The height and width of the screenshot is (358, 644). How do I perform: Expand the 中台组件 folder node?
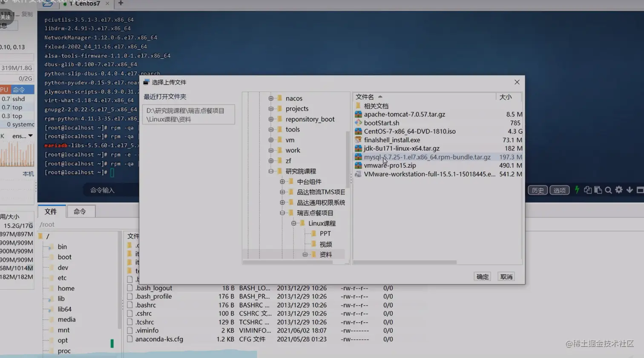click(282, 181)
